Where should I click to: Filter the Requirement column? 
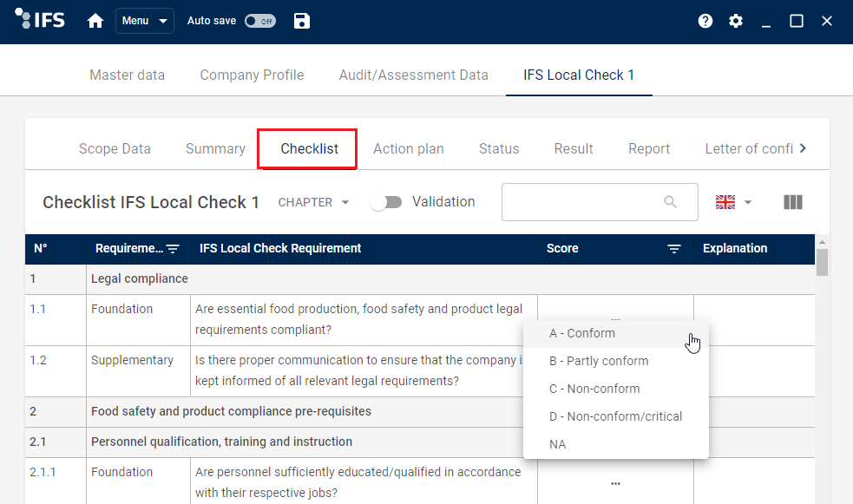pos(173,249)
